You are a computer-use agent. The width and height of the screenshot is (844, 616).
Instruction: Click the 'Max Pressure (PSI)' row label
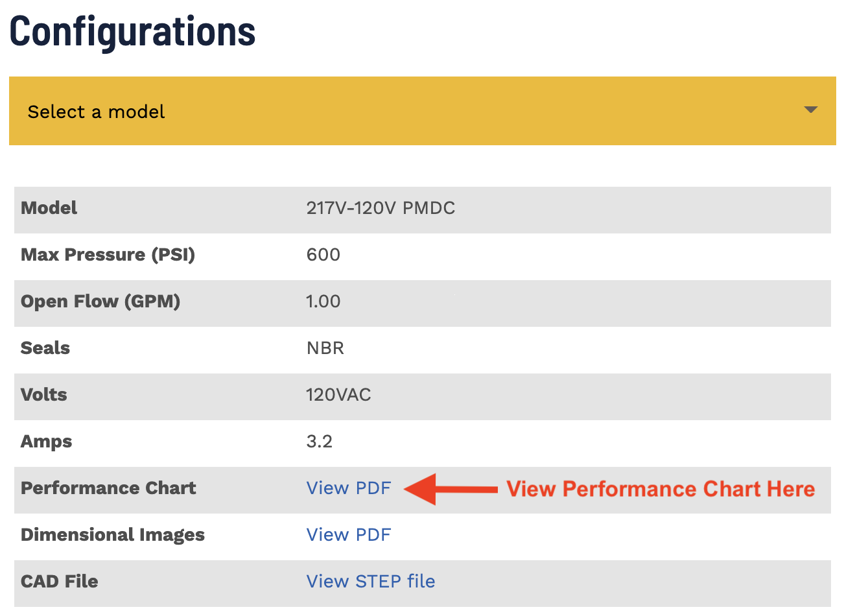pyautogui.click(x=107, y=254)
